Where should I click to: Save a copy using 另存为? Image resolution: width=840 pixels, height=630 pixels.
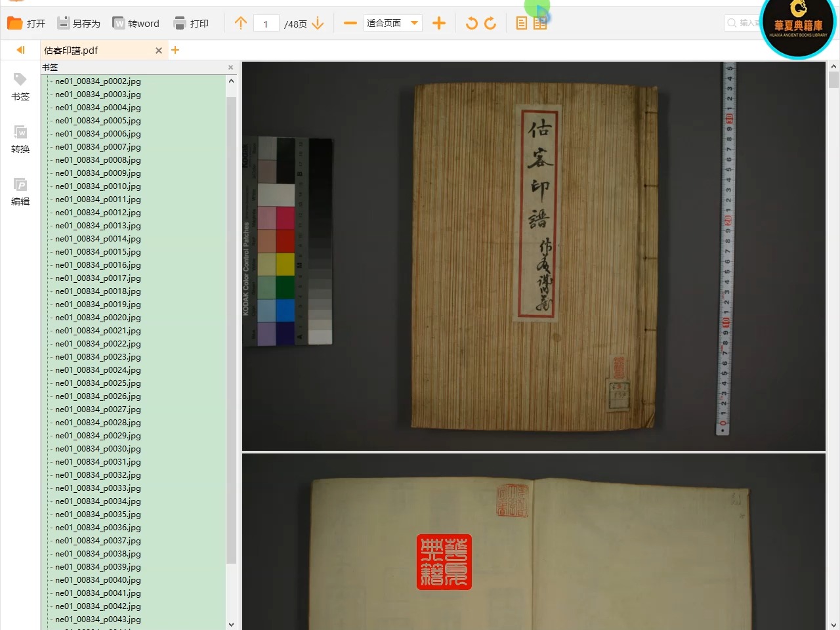(79, 24)
